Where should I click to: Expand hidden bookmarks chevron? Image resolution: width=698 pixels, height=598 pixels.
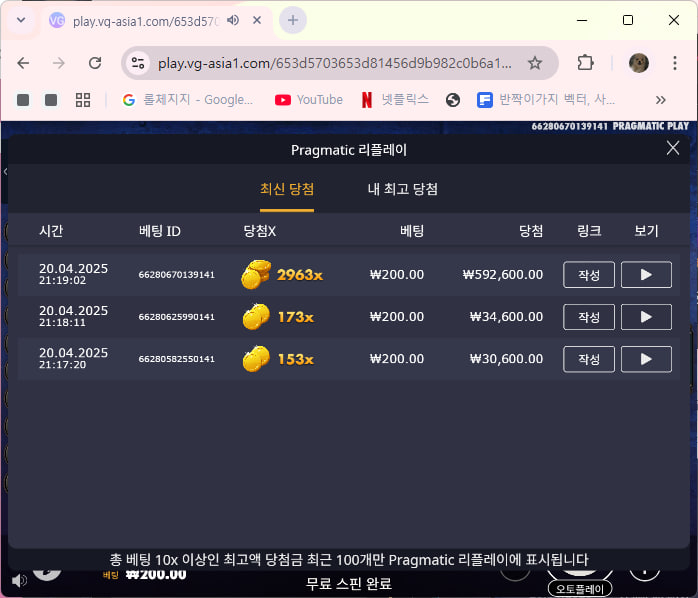click(661, 100)
